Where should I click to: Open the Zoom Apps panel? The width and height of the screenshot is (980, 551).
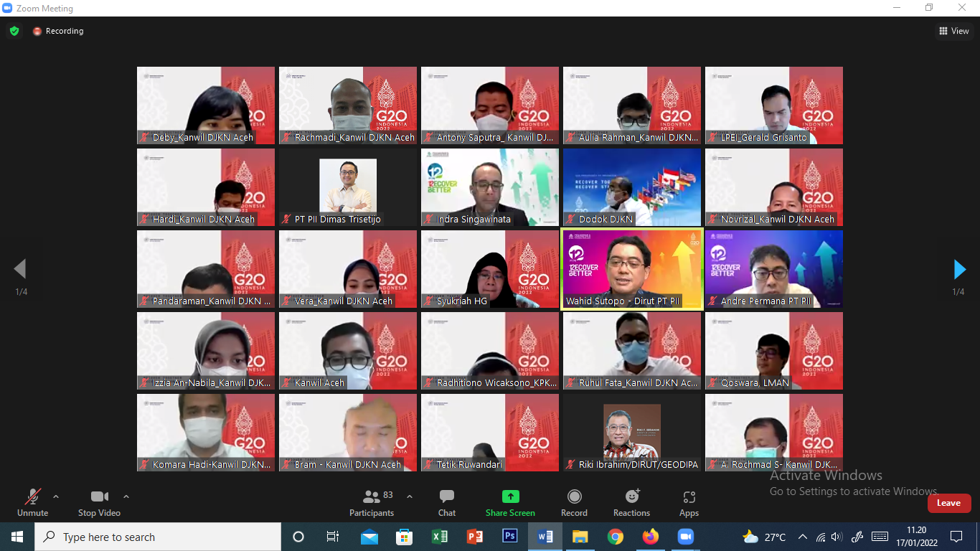coord(689,502)
